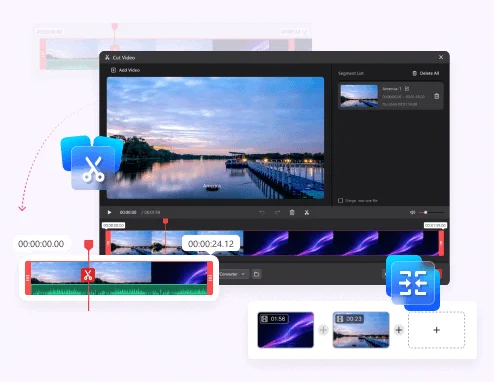This screenshot has height=382, width=494.
Task: Select the segment thumbnail in Segment List
Action: [359, 96]
